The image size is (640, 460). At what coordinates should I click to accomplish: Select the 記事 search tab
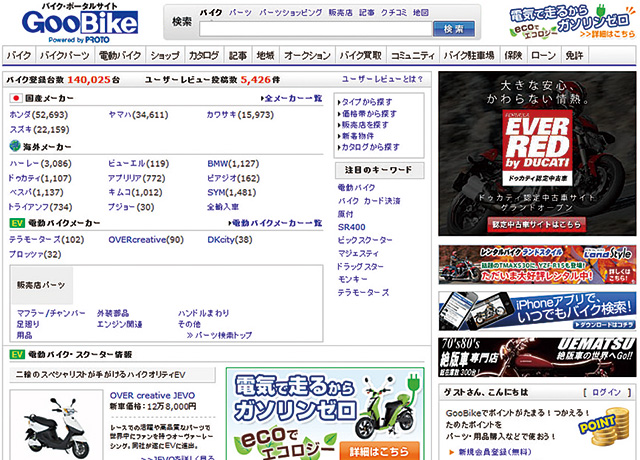tap(367, 13)
